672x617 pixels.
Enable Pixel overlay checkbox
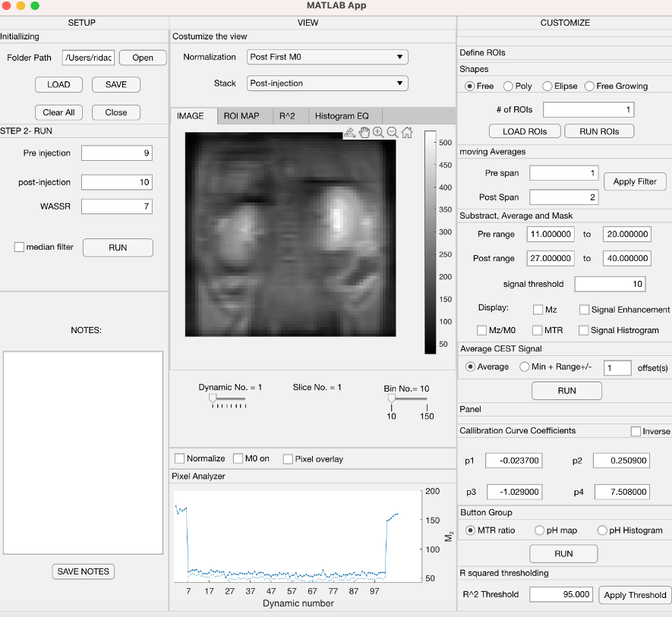click(x=288, y=459)
